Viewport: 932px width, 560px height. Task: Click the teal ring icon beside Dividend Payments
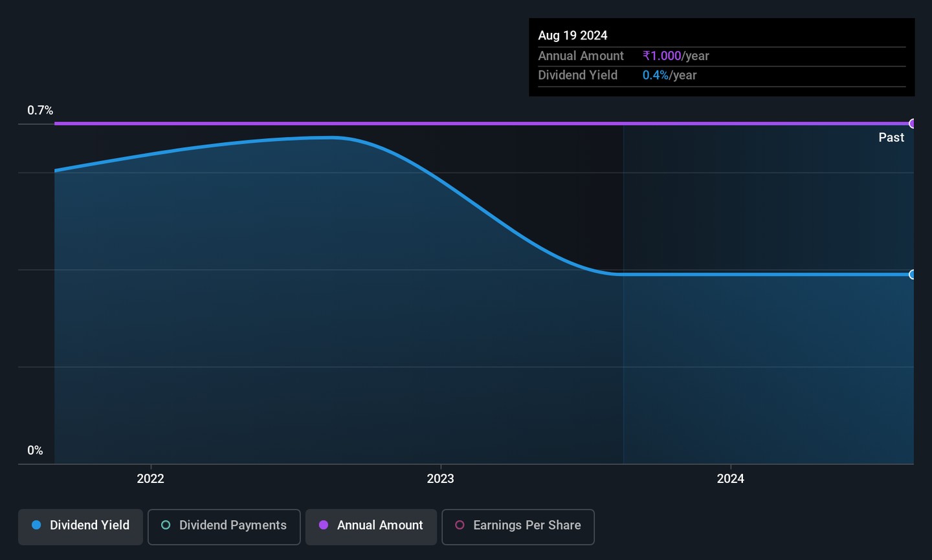click(x=166, y=525)
